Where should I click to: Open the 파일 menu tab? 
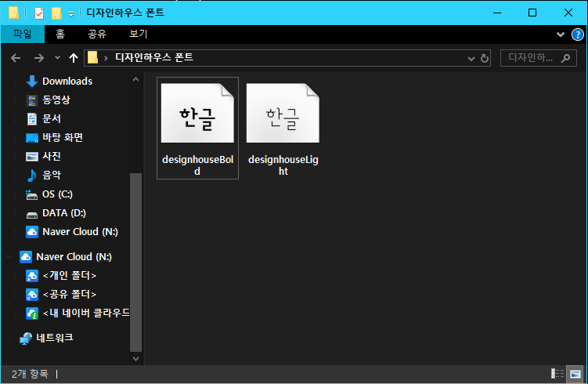[23, 34]
